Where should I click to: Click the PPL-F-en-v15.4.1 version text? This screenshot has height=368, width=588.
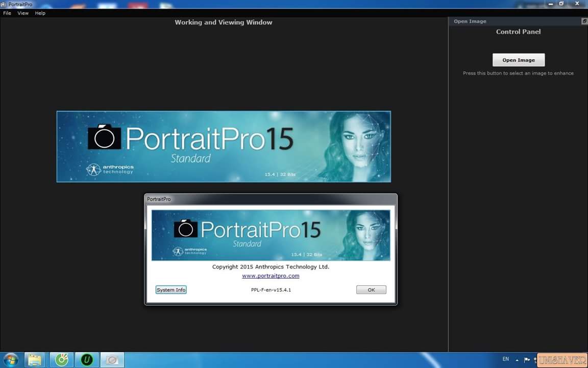click(271, 290)
